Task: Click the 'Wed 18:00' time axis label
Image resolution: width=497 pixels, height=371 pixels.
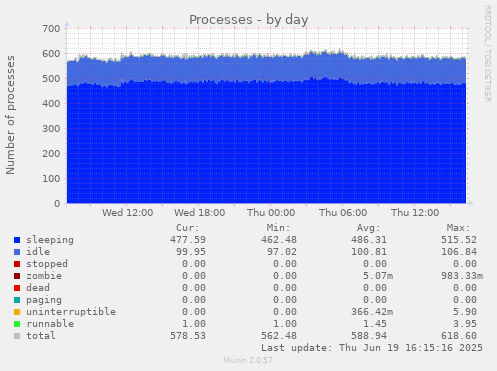Action: [199, 213]
